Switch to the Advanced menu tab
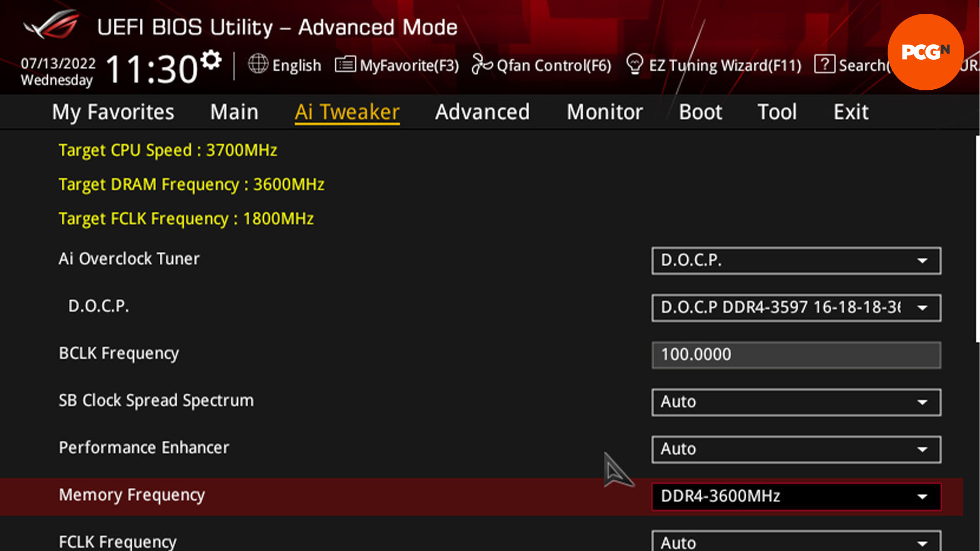This screenshot has height=551, width=980. click(481, 112)
